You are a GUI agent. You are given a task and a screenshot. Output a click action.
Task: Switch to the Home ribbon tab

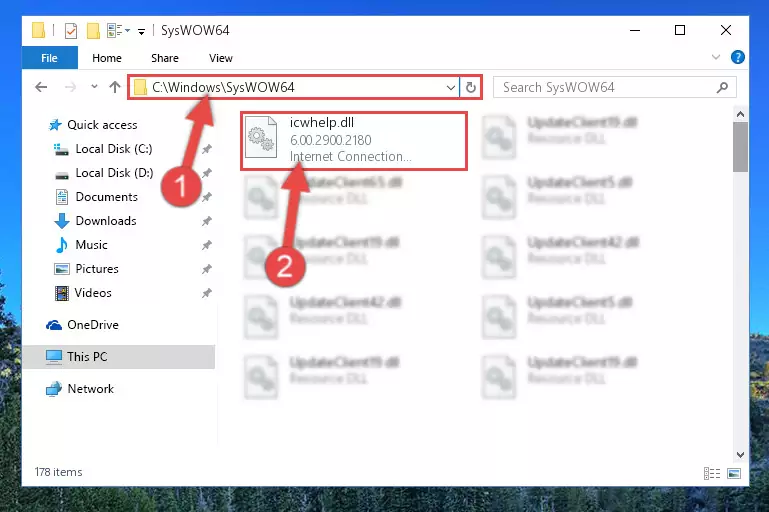coord(107,58)
